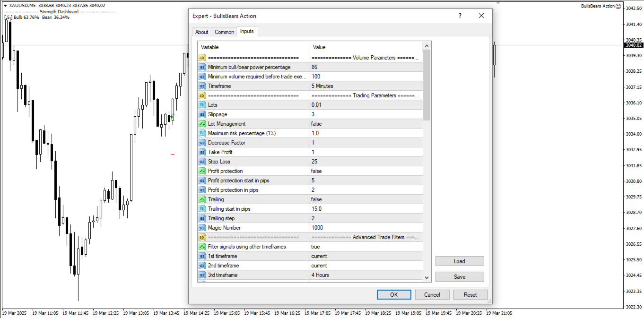Click the Decrease Factor row icon
This screenshot has width=644, height=318.
tap(202, 143)
